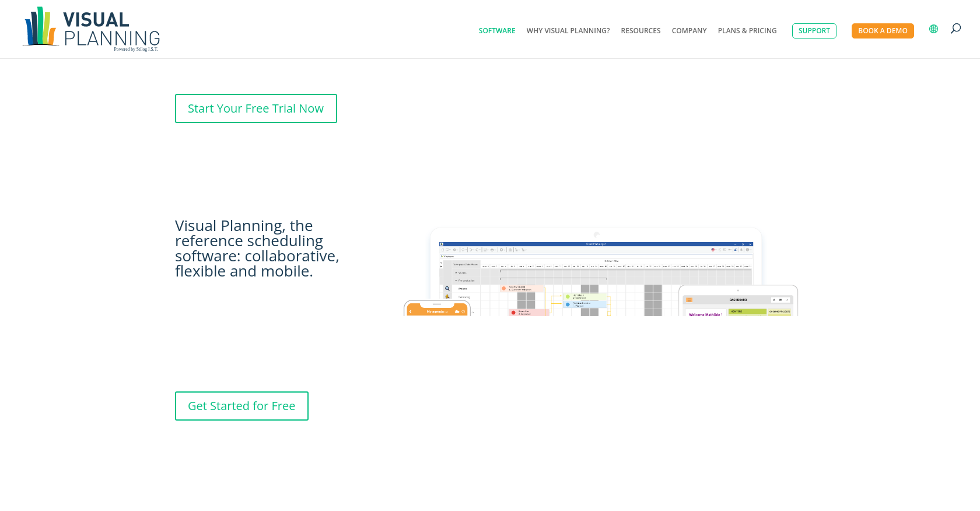Go to Plans & Pricing

747,31
